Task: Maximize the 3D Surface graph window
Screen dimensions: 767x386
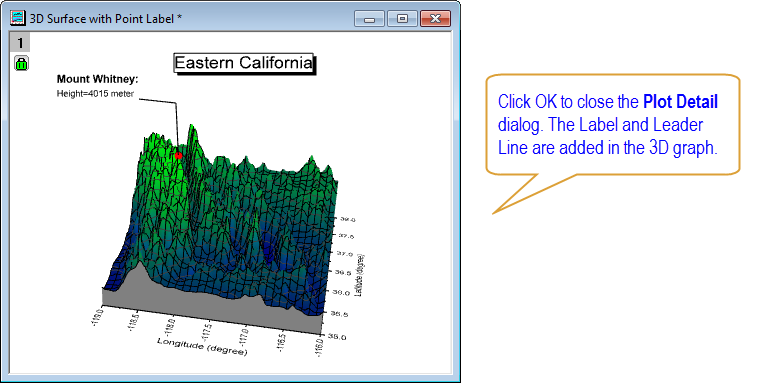Action: (x=402, y=19)
